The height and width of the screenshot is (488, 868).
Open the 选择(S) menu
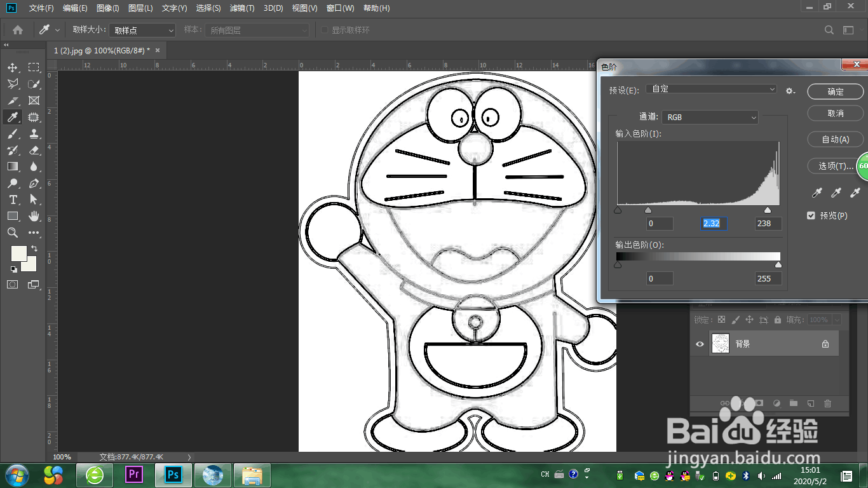tap(208, 8)
